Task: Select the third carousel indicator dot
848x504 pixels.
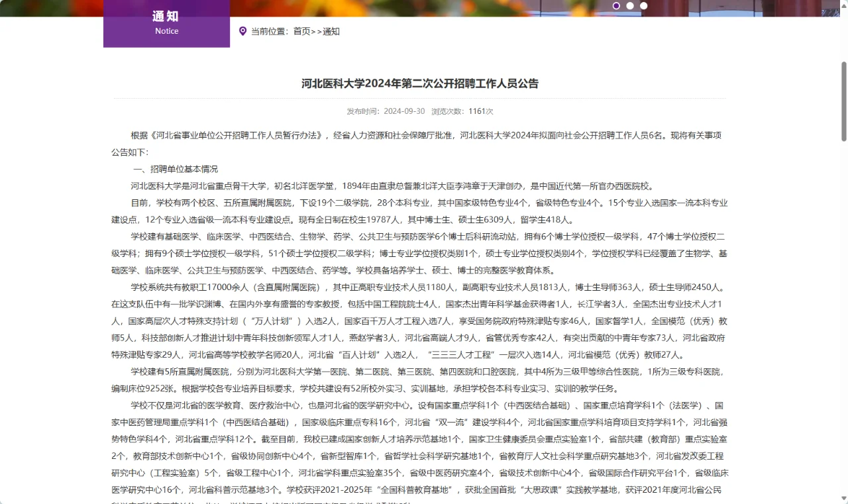Action: pos(644,5)
